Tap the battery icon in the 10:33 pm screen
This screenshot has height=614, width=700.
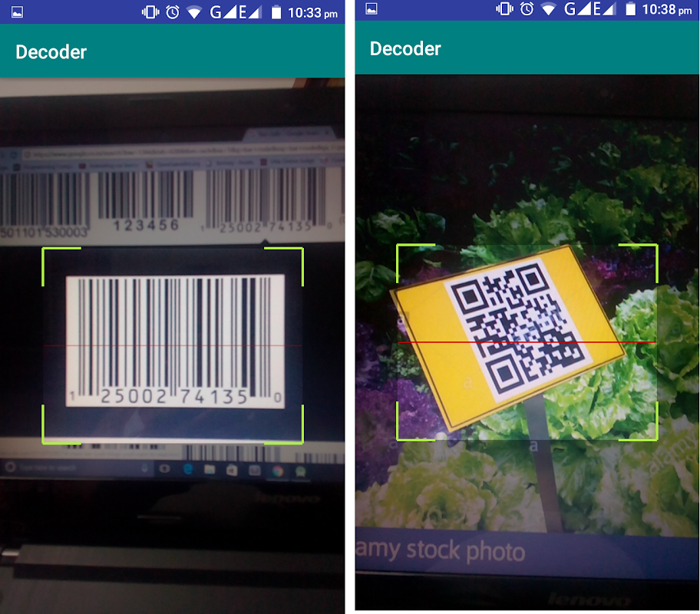276,12
